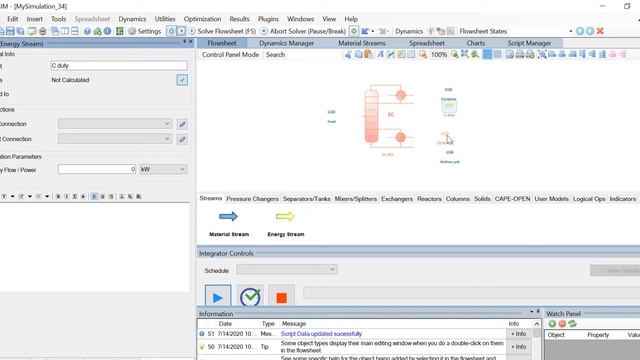Select the Energy Stream palette item
This screenshot has height=360, width=640.
click(285, 223)
